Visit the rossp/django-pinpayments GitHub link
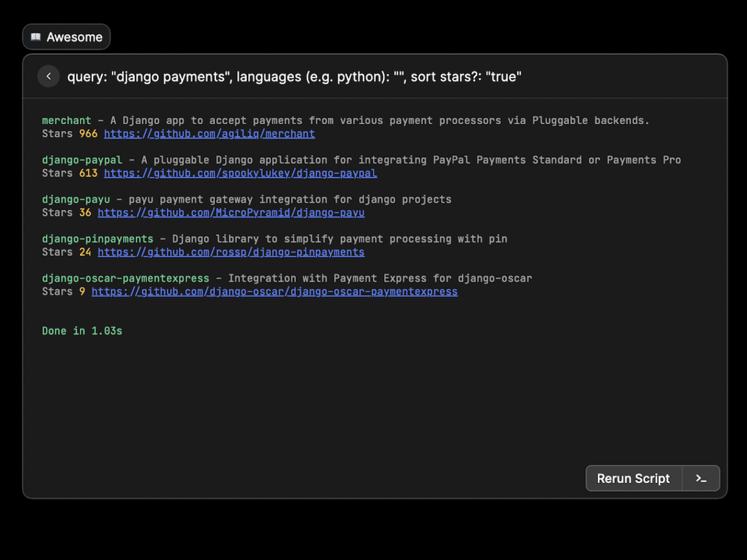This screenshot has height=560, width=747. [x=231, y=252]
